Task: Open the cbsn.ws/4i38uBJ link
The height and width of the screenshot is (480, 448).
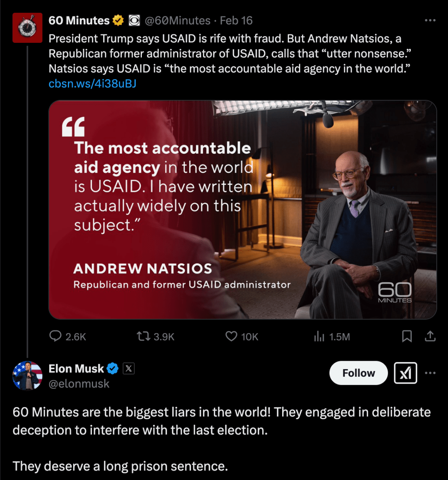Action: (x=92, y=84)
